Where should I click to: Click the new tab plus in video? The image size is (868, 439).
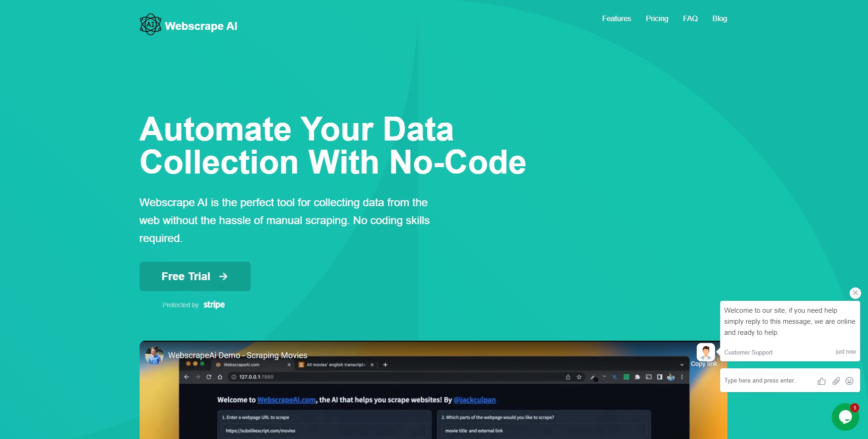(x=385, y=365)
